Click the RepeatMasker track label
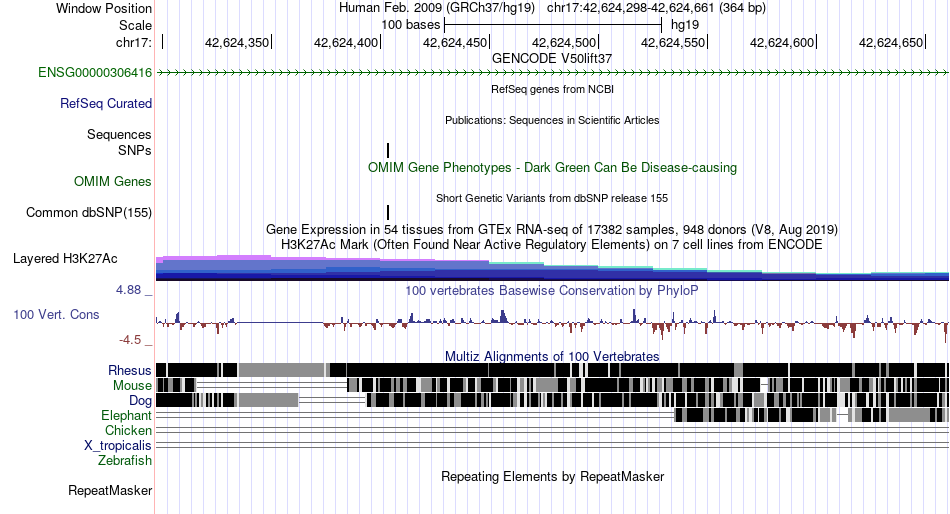 click(110, 490)
